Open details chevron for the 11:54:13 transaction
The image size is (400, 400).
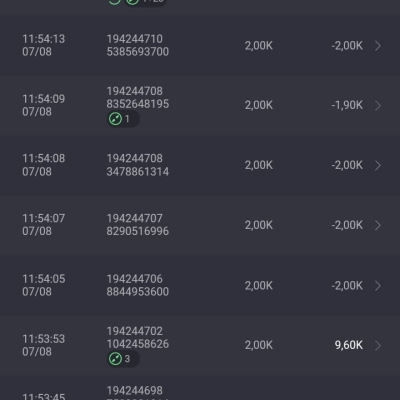[x=378, y=46]
